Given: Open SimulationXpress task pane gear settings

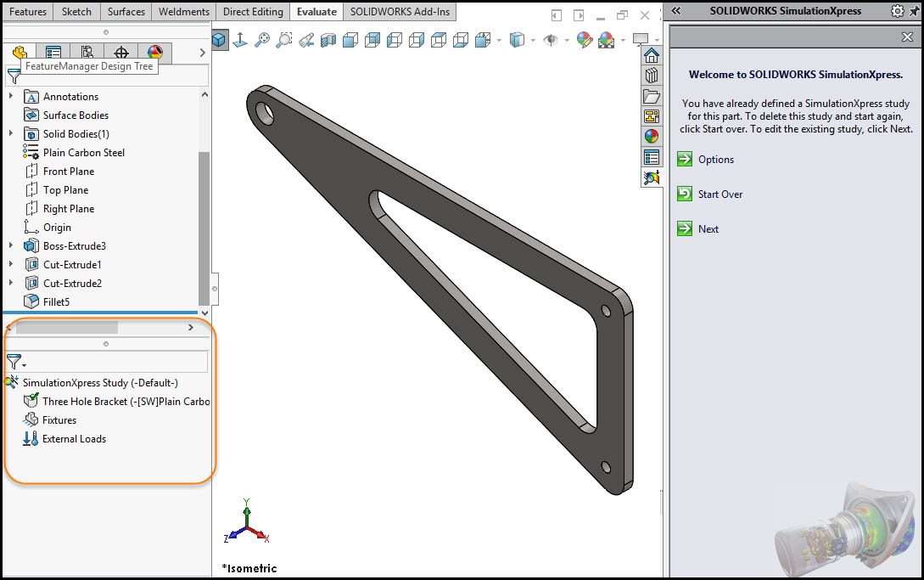Looking at the screenshot, I should 897,11.
